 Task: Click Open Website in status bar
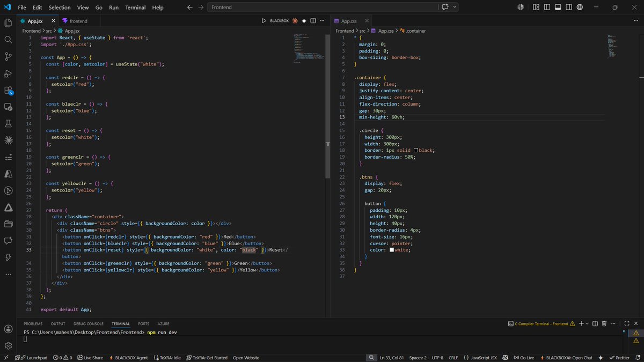coord(246,358)
